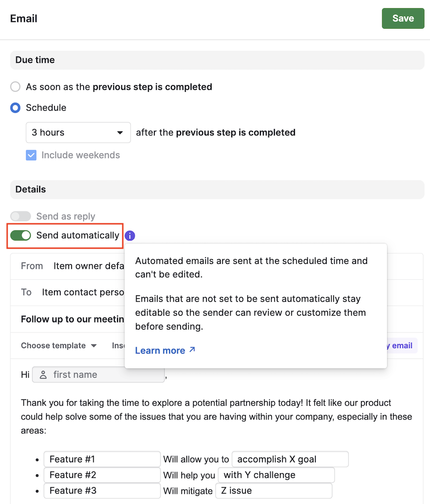Click the checkmark inside Include weekends box

pos(31,155)
